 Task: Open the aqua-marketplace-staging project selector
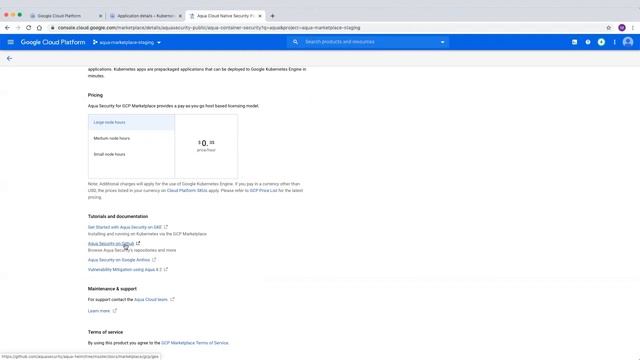point(127,42)
